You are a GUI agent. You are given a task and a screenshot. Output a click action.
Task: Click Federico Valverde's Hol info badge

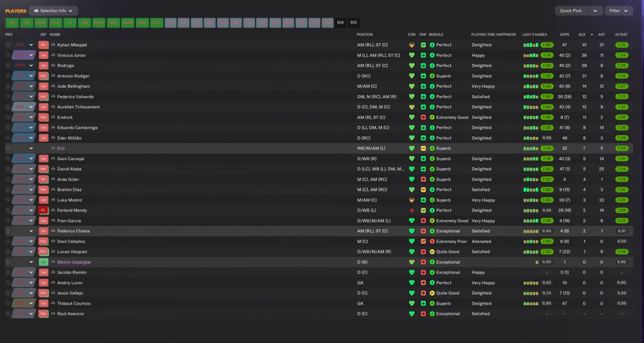click(x=43, y=97)
